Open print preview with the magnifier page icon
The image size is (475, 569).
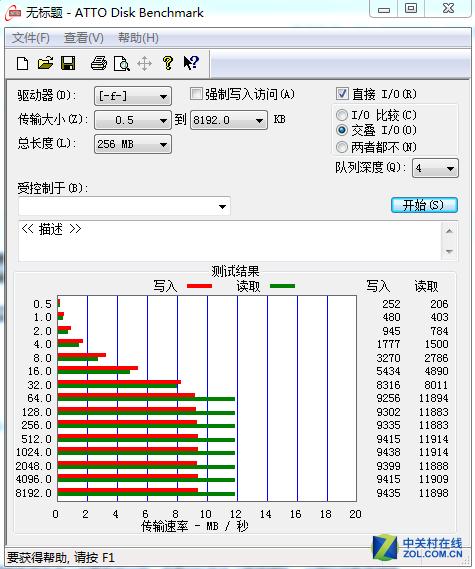[x=122, y=64]
